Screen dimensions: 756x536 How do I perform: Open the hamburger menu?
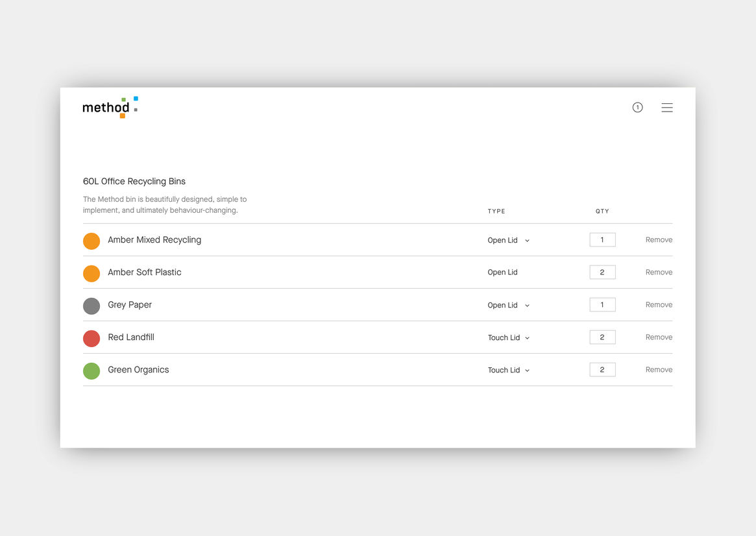666,108
